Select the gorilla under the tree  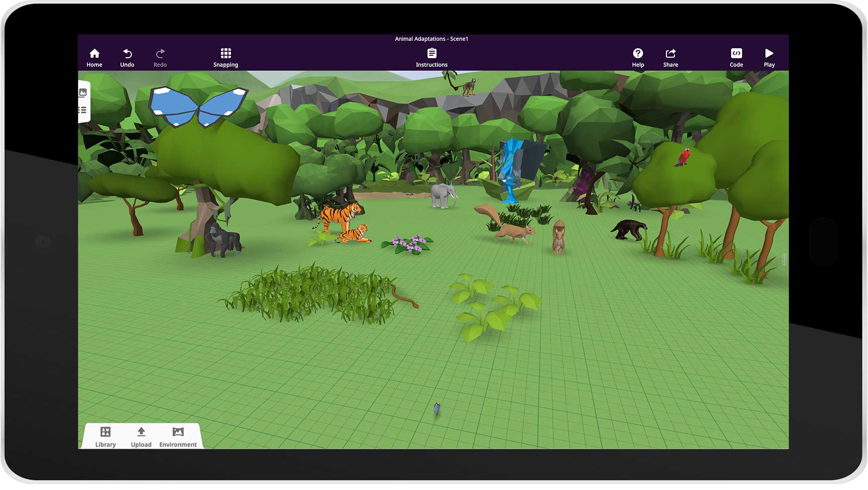[222, 240]
